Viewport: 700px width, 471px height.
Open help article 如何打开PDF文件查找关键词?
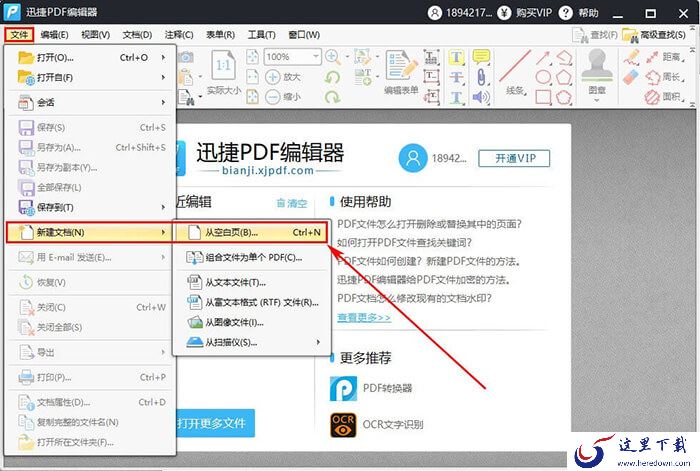pyautogui.click(x=404, y=242)
